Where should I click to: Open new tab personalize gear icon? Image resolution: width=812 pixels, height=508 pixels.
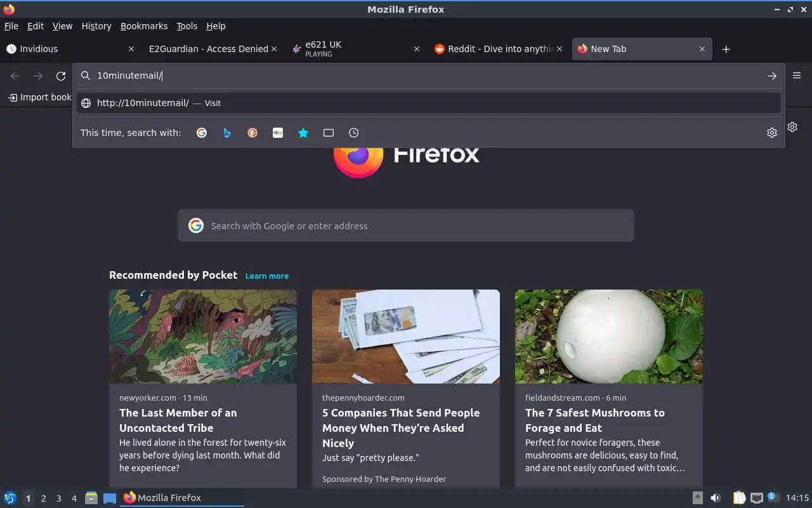pyautogui.click(x=793, y=127)
